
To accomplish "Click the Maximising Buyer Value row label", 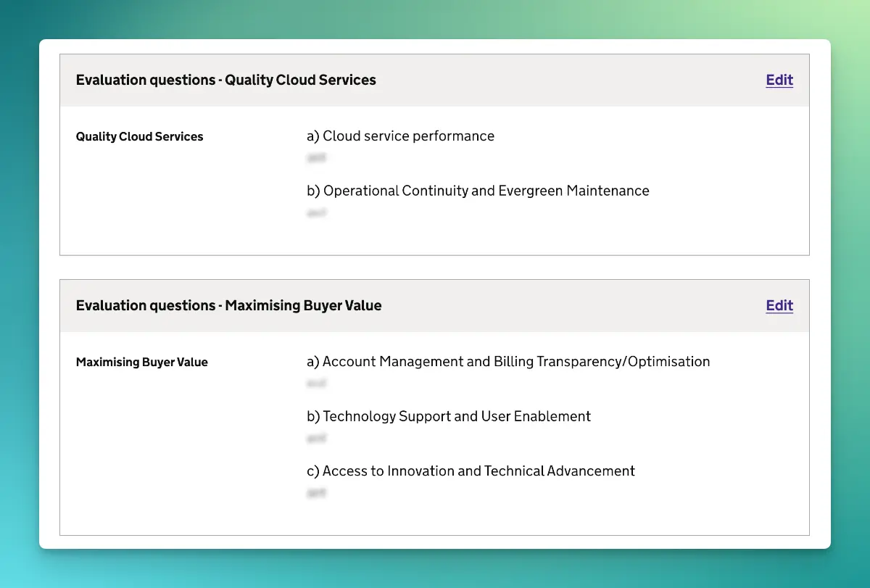I will 141,361.
